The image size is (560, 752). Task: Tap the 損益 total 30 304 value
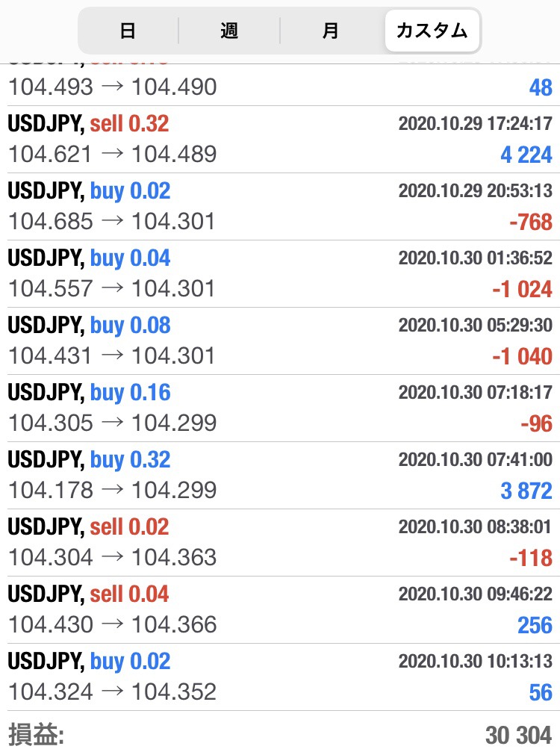pyautogui.click(x=518, y=736)
